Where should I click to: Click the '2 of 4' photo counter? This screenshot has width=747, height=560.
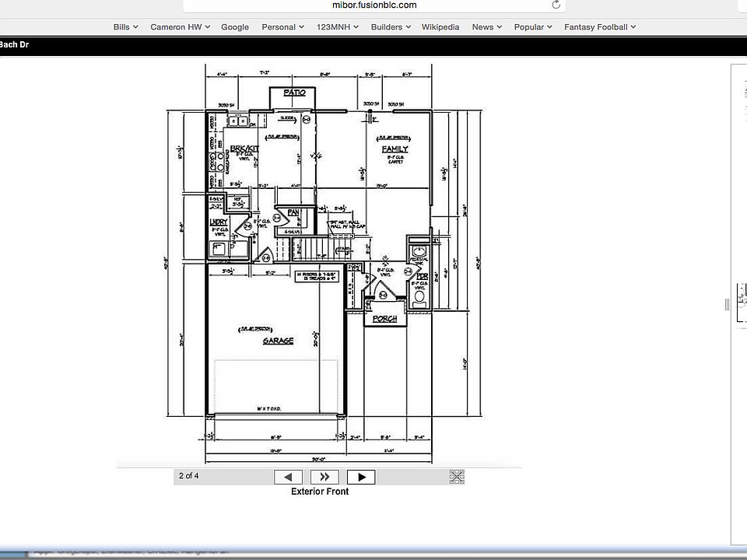(x=188, y=476)
